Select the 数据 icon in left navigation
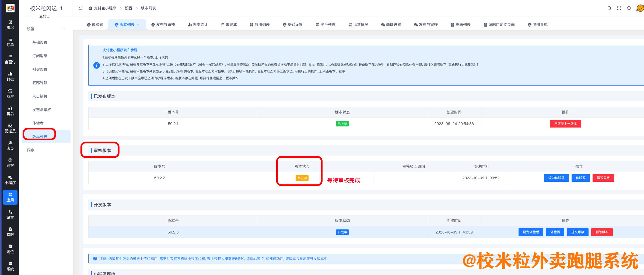 click(x=10, y=76)
